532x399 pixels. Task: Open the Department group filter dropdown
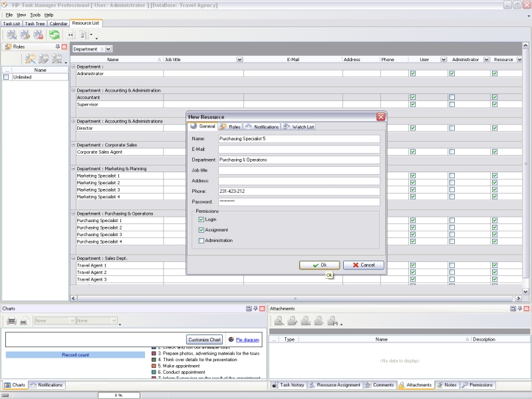point(108,49)
